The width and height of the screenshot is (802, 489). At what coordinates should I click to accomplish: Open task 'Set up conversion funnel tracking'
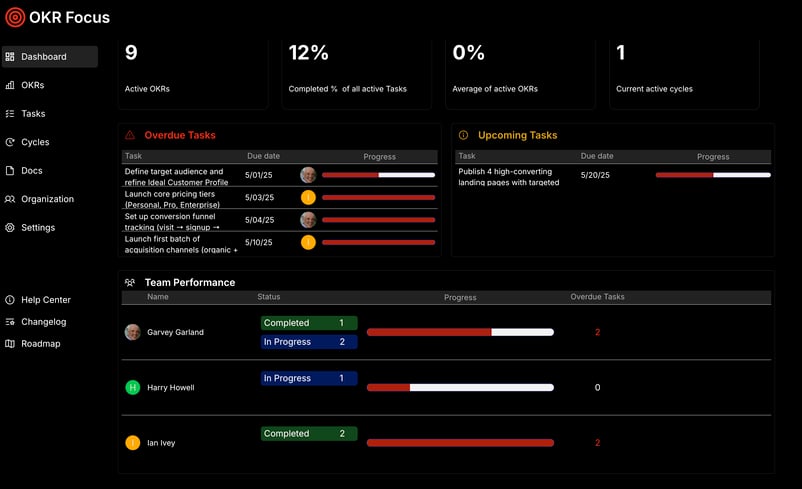172,221
